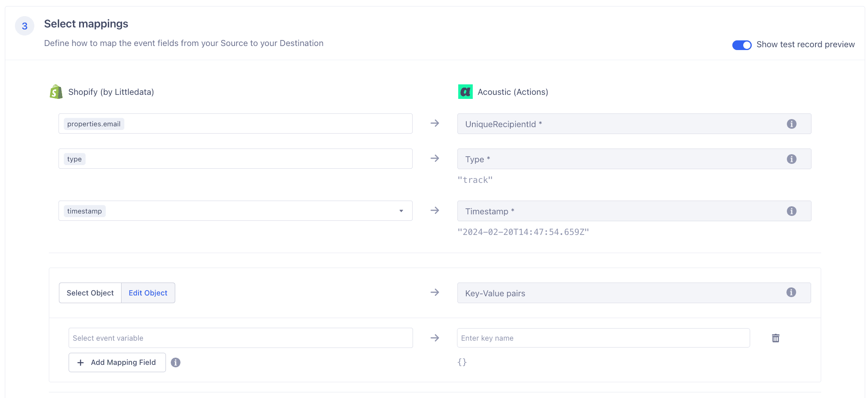Open info tooltip beside Add Mapping Field
Image resolution: width=868 pixels, height=398 pixels.
point(176,362)
